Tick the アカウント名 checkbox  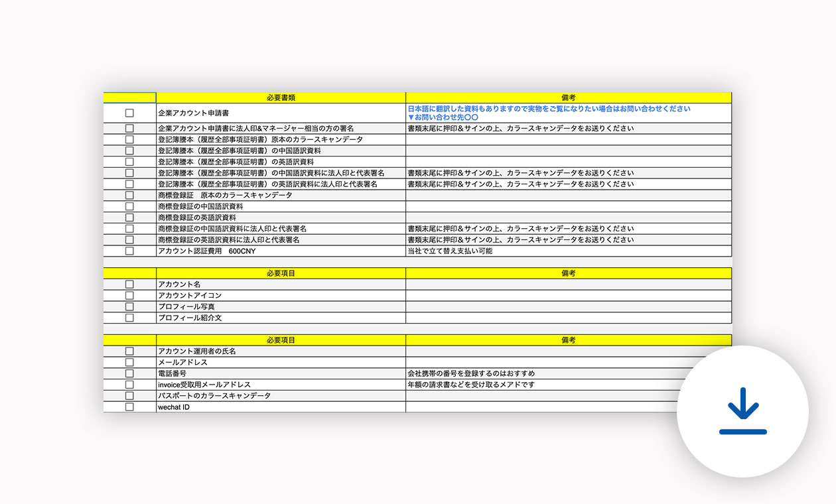pyautogui.click(x=129, y=284)
